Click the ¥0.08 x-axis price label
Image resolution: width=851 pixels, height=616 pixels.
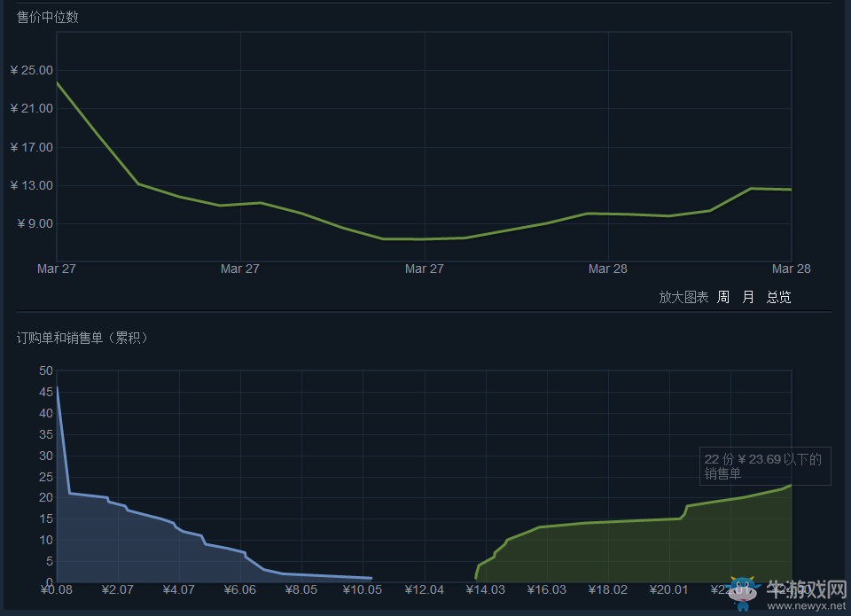click(x=57, y=590)
